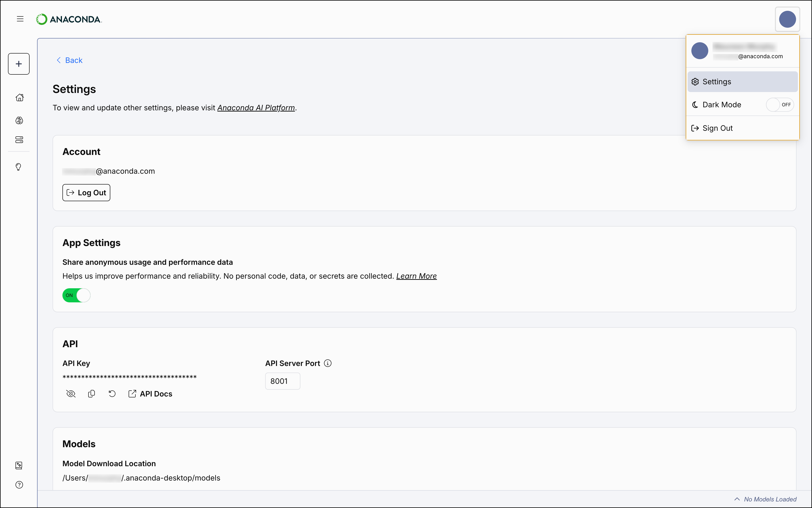
Task: Open a new chat with the plus icon
Action: (19, 63)
